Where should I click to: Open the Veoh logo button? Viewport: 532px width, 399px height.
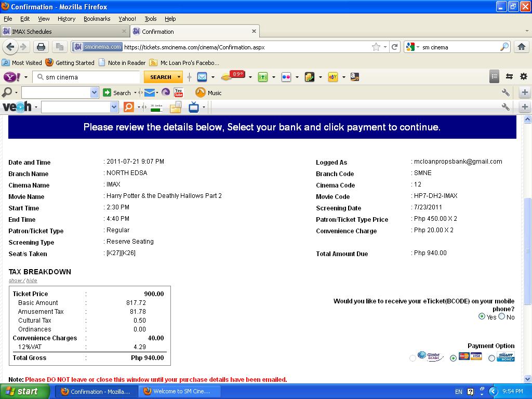click(17, 107)
